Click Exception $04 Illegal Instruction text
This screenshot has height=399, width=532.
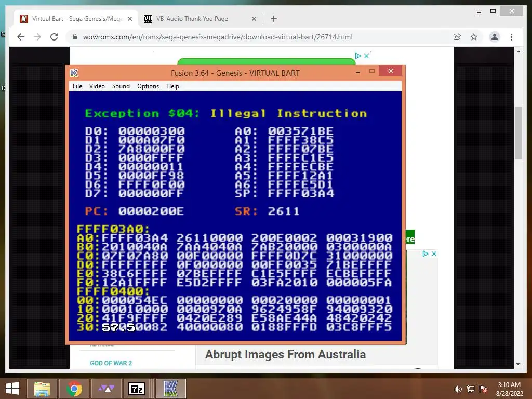[x=225, y=113]
